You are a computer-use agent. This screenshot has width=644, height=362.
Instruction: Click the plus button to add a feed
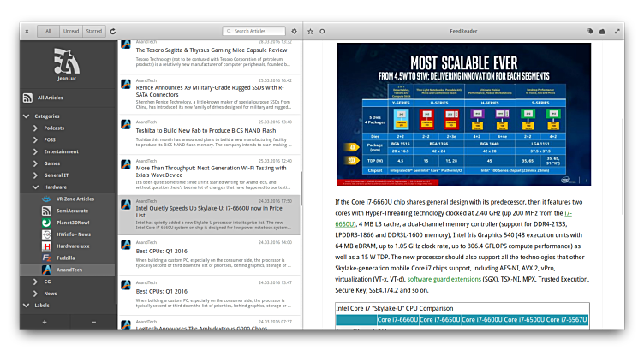coord(44,322)
